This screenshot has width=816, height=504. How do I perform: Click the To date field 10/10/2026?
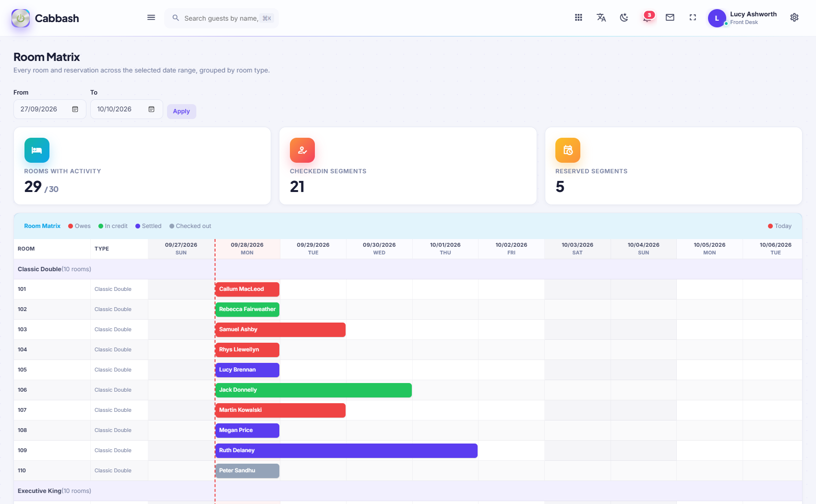click(x=127, y=109)
